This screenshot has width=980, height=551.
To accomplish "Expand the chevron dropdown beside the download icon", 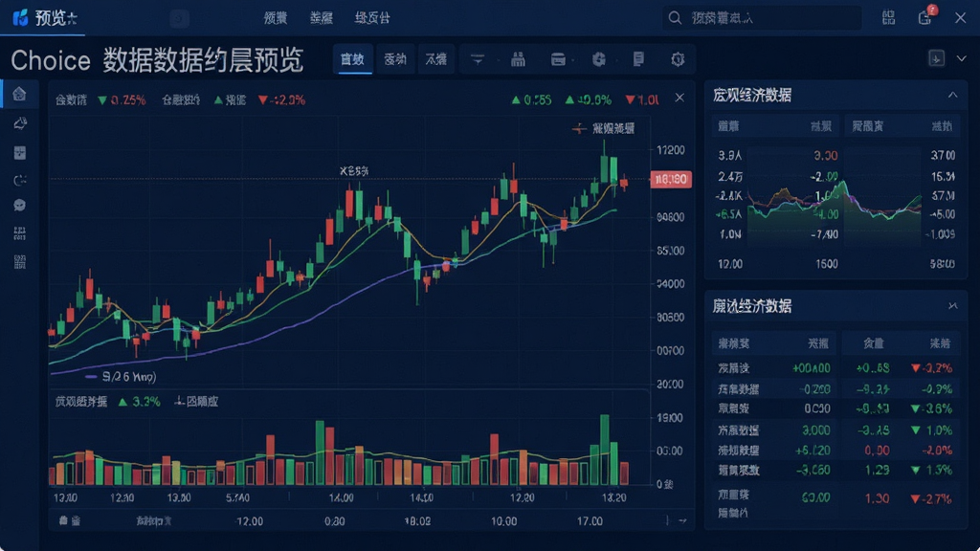I will (961, 58).
